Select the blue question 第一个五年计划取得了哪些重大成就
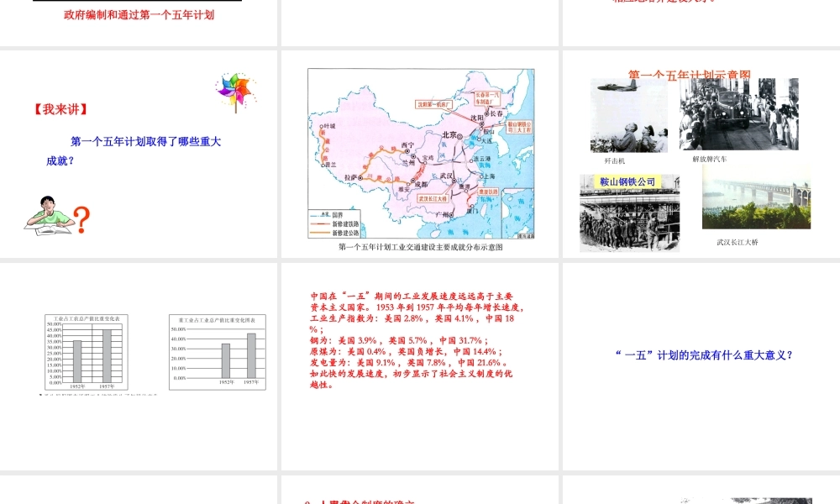 point(134,151)
